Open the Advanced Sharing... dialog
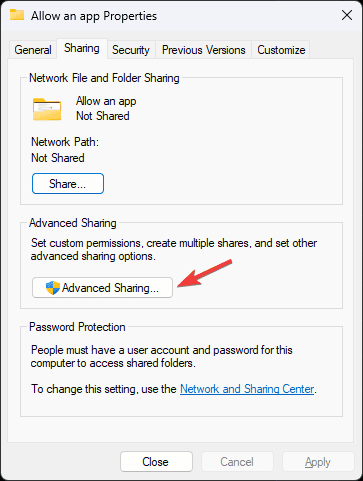The height and width of the screenshot is (481, 363). [x=102, y=288]
